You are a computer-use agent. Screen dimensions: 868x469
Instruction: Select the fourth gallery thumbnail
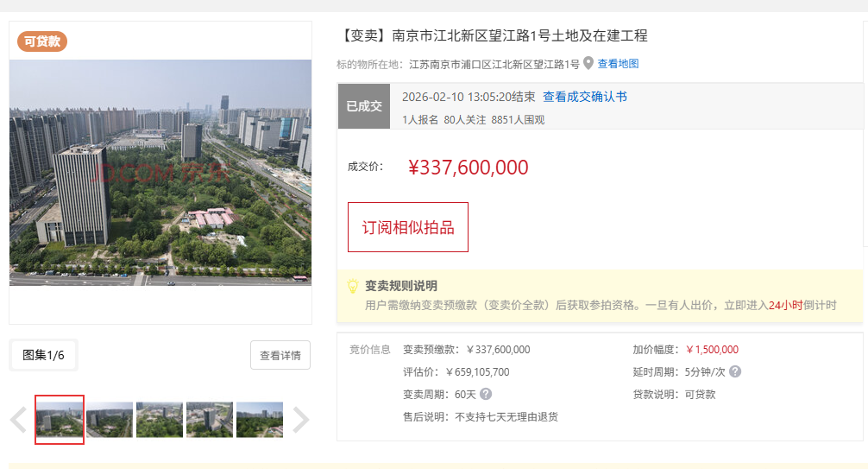click(210, 420)
